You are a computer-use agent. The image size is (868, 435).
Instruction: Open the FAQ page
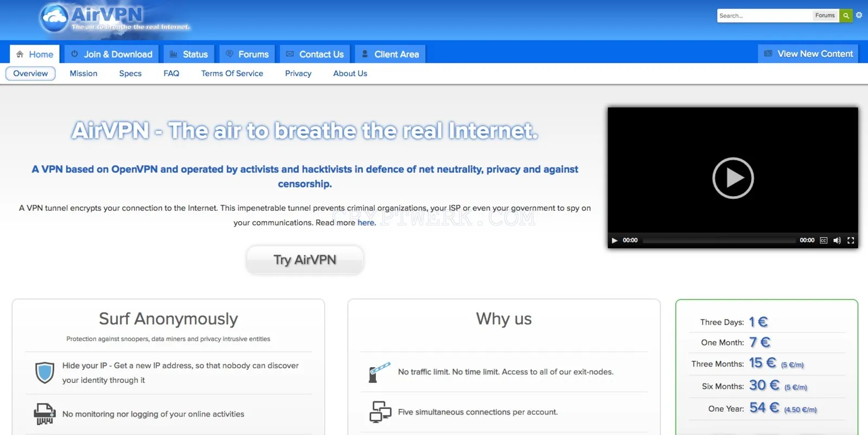(171, 73)
